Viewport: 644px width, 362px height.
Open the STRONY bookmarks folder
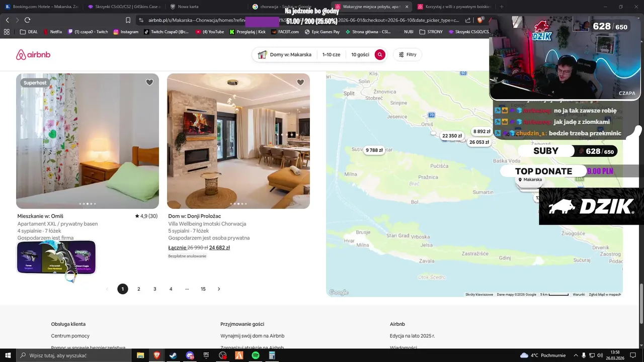pos(431,32)
